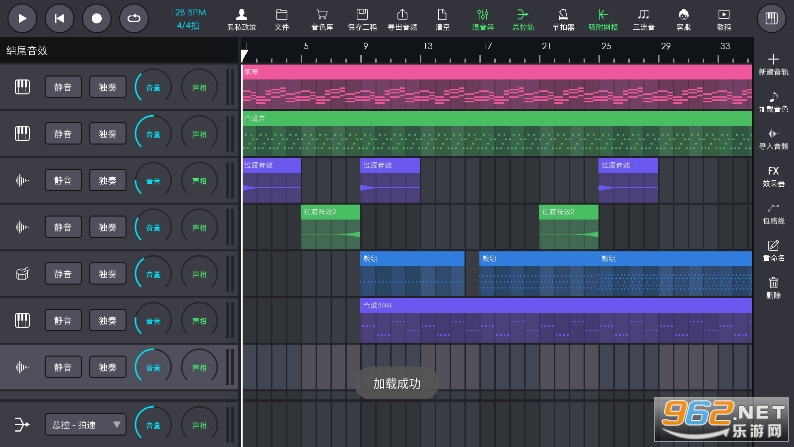Click the pan knob on the drum track
The height and width of the screenshot is (447, 794).
pos(199,273)
